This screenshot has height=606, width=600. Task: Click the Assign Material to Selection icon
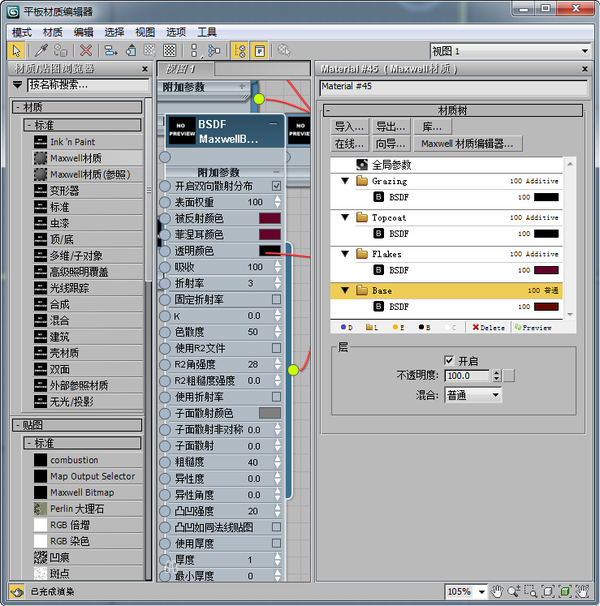(61, 51)
